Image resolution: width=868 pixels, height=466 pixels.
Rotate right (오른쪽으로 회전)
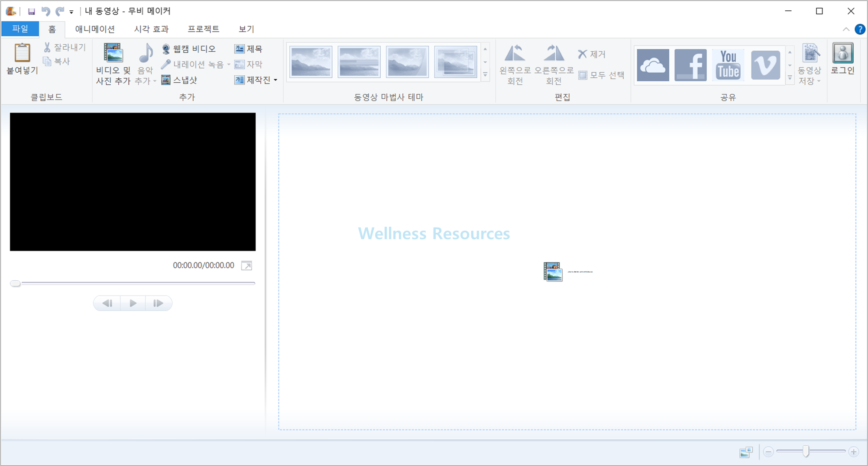coord(554,64)
